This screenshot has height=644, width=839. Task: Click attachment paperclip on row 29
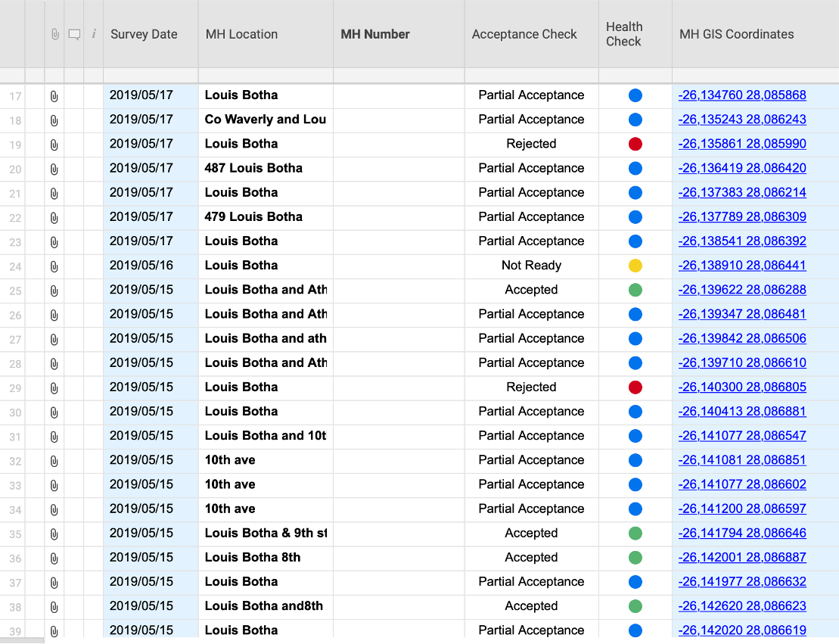pos(54,388)
